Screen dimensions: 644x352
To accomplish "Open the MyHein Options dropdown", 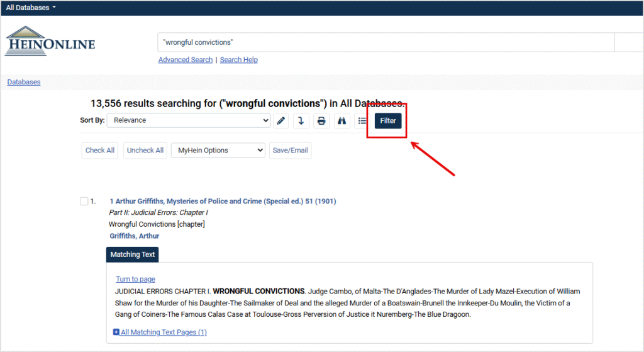I will coord(218,150).
